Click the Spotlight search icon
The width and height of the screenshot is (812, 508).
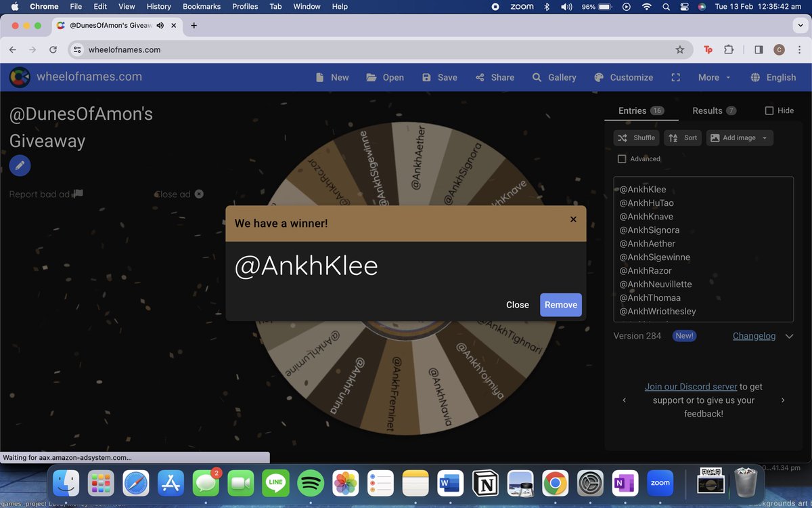(665, 7)
